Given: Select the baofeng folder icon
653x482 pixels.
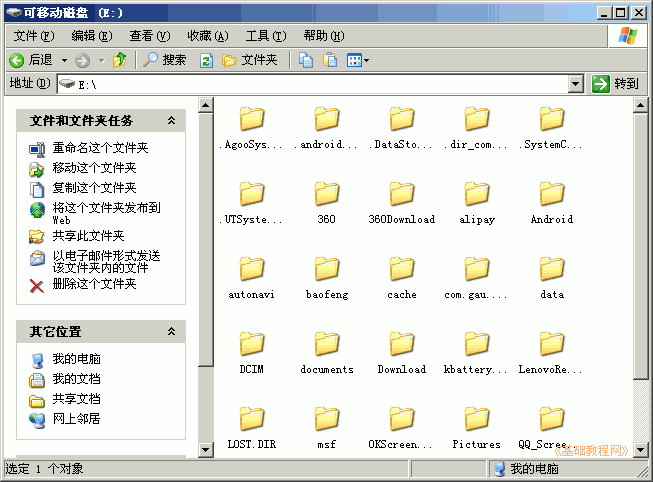Looking at the screenshot, I should click(x=326, y=269).
